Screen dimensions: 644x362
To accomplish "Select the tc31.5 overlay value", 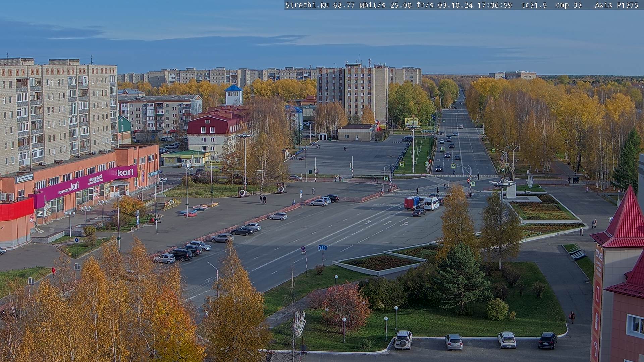I will point(534,5).
